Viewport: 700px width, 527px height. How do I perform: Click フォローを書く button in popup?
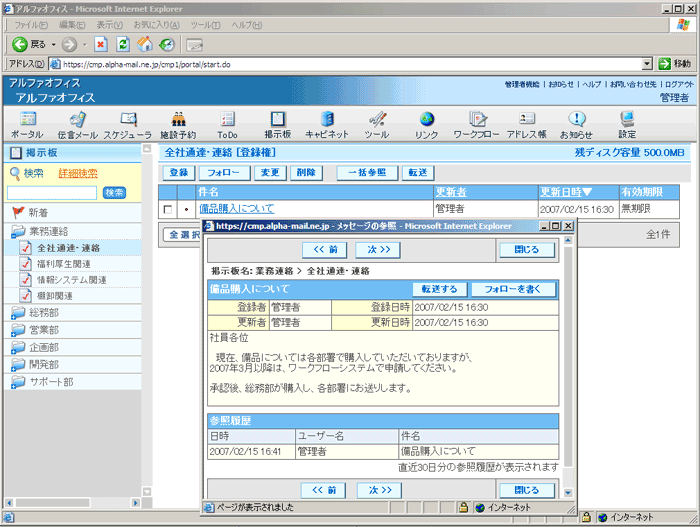[513, 289]
